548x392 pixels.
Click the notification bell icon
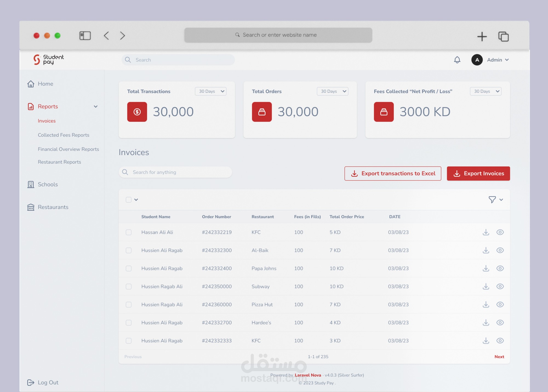(457, 60)
